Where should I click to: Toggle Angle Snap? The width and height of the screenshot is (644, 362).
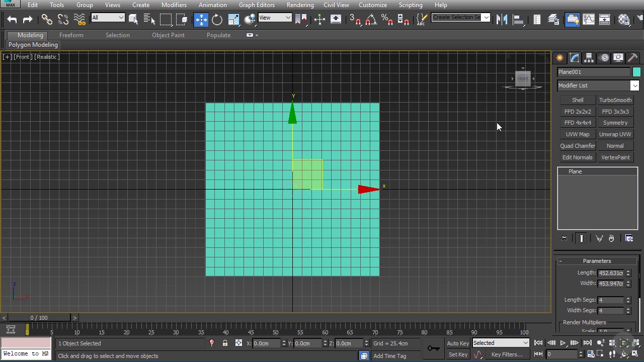click(x=371, y=20)
